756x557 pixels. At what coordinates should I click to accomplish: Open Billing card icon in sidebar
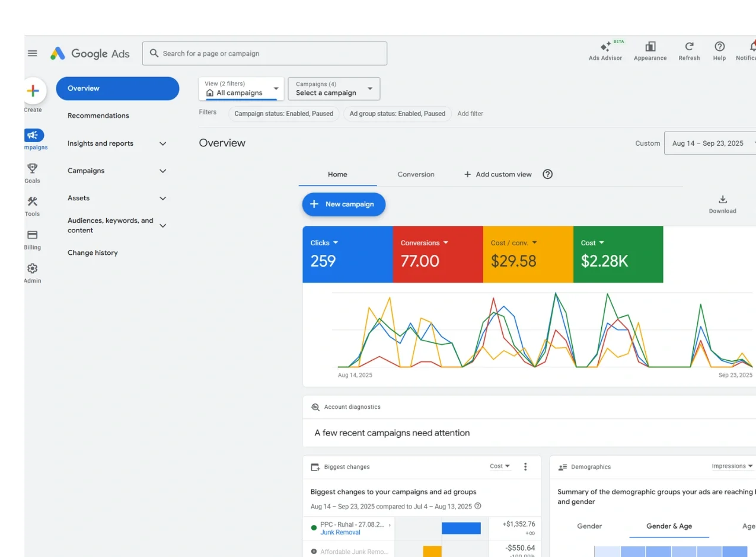pos(33,235)
